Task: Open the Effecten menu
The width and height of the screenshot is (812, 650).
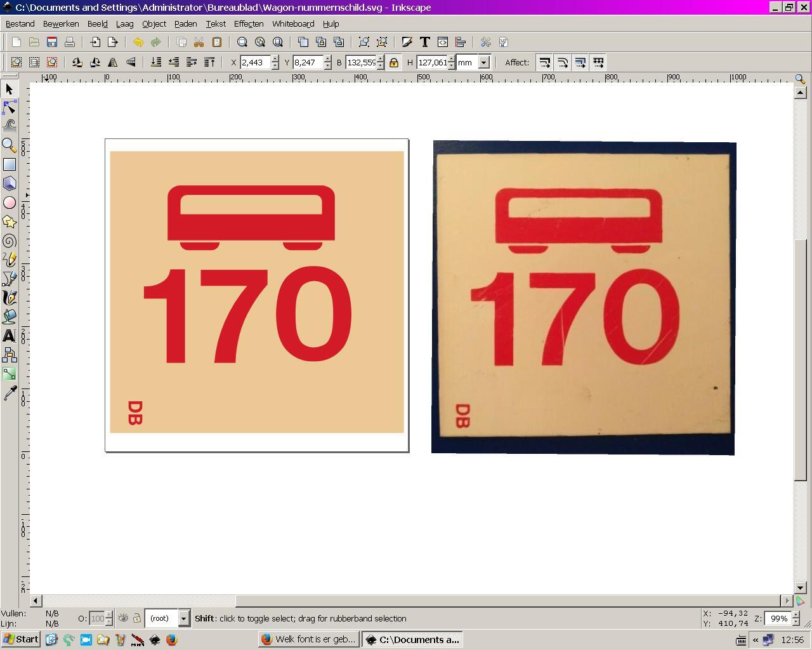Action: pos(249,23)
